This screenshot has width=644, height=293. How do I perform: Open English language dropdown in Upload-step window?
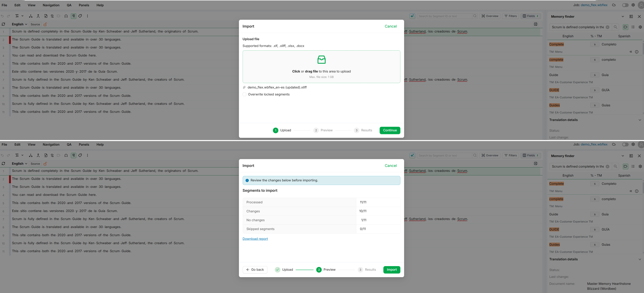[x=20, y=24]
